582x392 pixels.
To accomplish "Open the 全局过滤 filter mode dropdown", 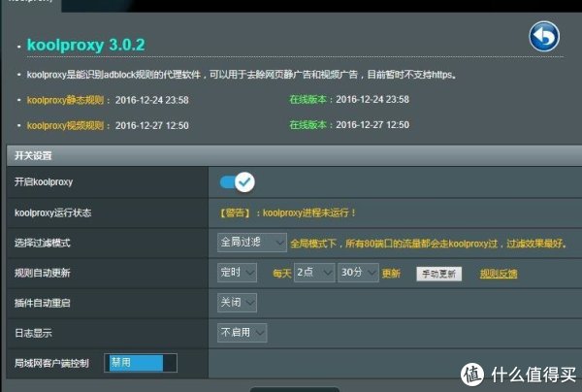I will [252, 243].
